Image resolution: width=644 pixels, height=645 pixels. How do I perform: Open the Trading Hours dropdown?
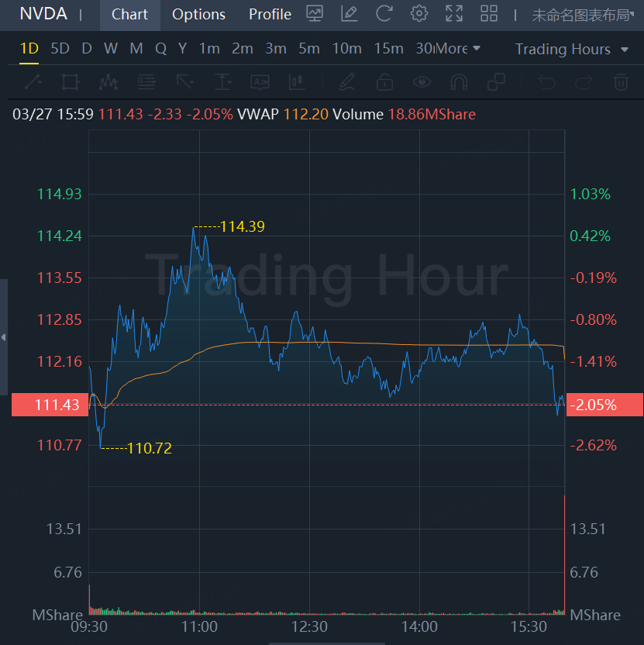(572, 50)
